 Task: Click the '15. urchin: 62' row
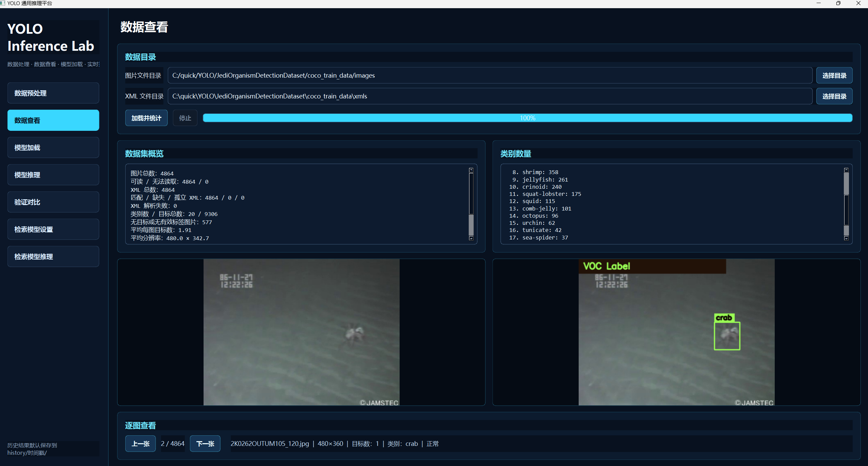point(532,223)
